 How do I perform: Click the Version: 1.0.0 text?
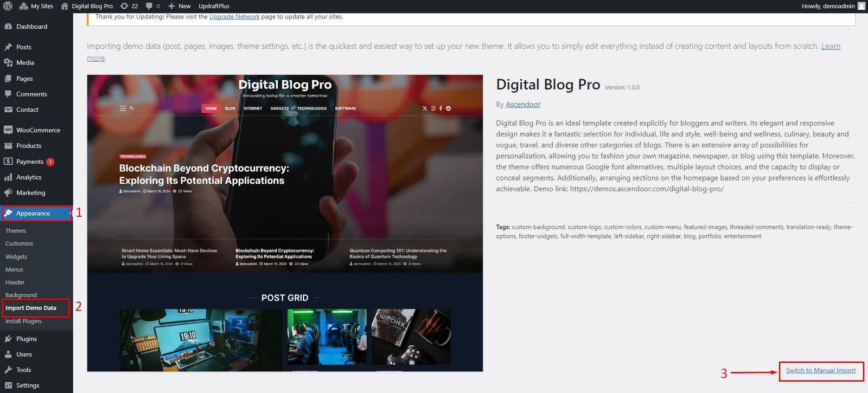click(622, 87)
